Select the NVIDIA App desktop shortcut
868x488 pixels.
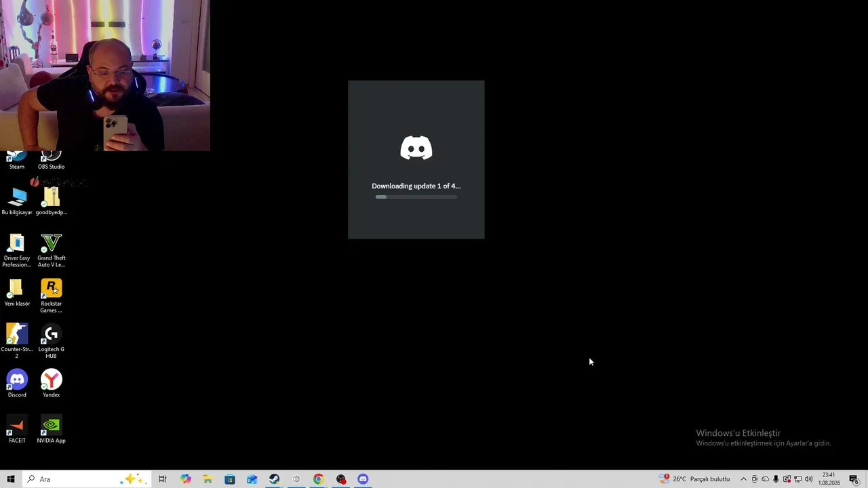click(52, 429)
